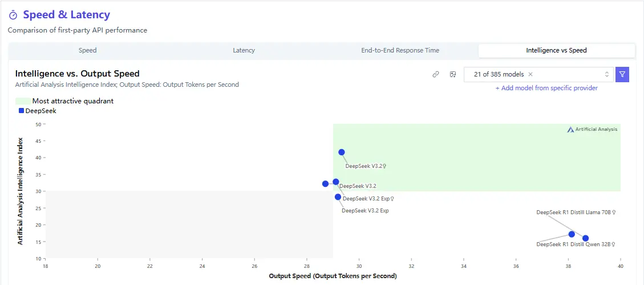Click the Most attractive quadrant legend swatch

click(x=23, y=101)
